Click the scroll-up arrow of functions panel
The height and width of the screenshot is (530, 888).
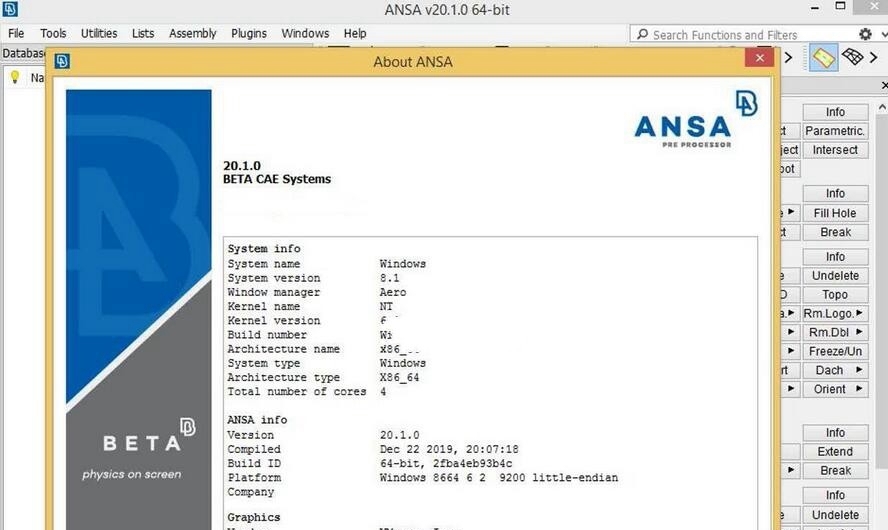point(882,107)
